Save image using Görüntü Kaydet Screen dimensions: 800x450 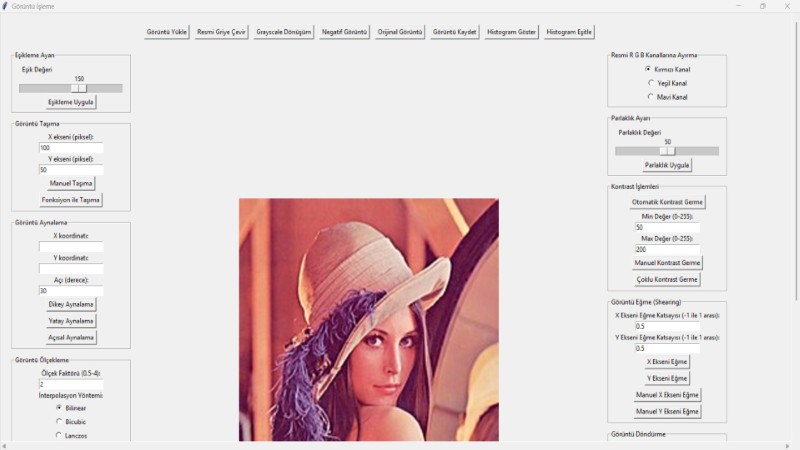[x=454, y=32]
